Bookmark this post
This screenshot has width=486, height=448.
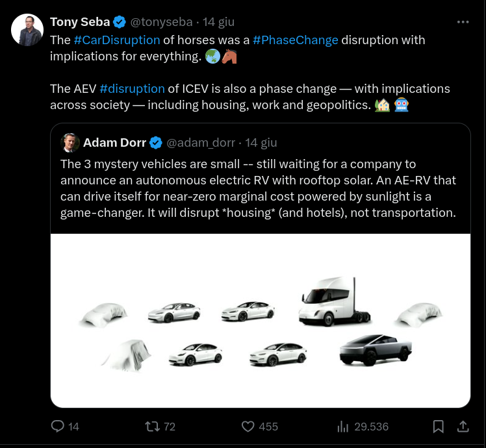pyautogui.click(x=439, y=426)
